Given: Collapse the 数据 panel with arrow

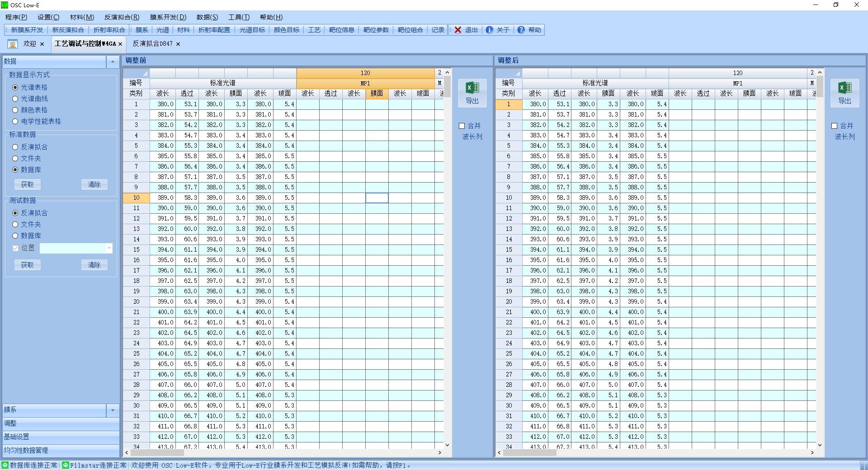Looking at the screenshot, I should click(x=113, y=61).
